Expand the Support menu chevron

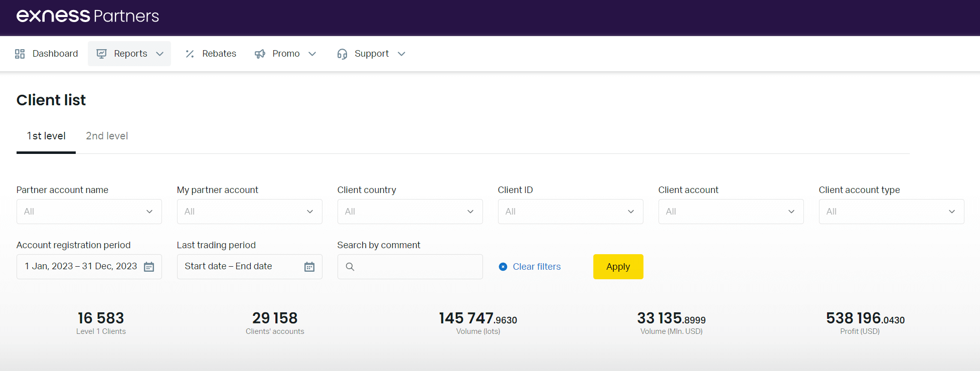[401, 54]
